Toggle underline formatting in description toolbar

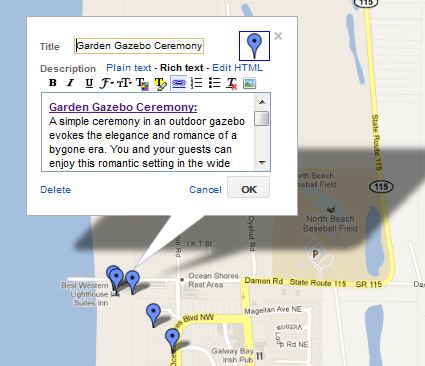click(89, 83)
